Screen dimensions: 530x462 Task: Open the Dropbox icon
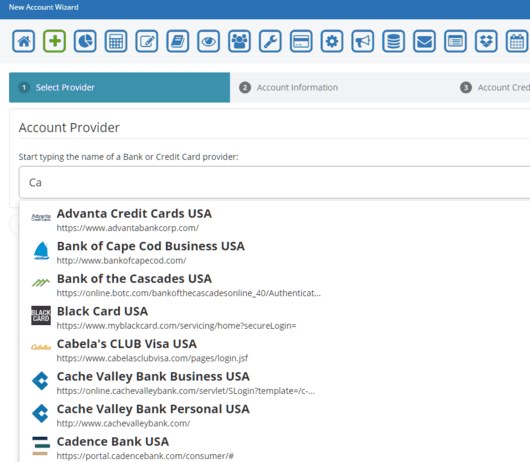[x=486, y=41]
